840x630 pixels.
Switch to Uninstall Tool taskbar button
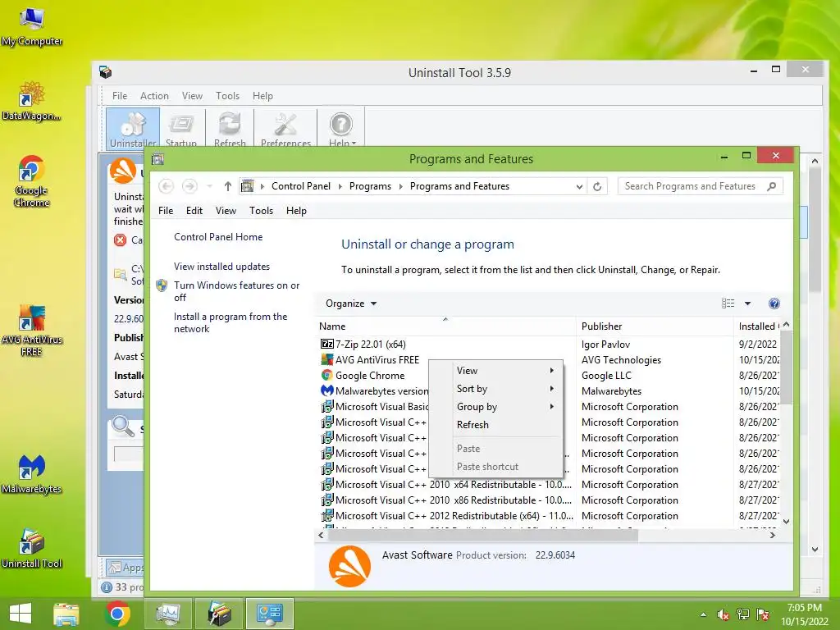(220, 614)
